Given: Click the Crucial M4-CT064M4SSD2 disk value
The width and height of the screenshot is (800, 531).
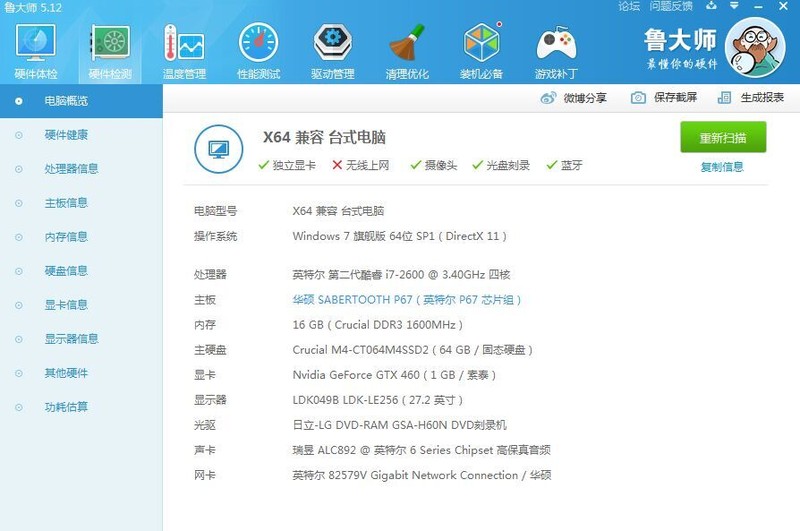Looking at the screenshot, I should click(412, 350).
